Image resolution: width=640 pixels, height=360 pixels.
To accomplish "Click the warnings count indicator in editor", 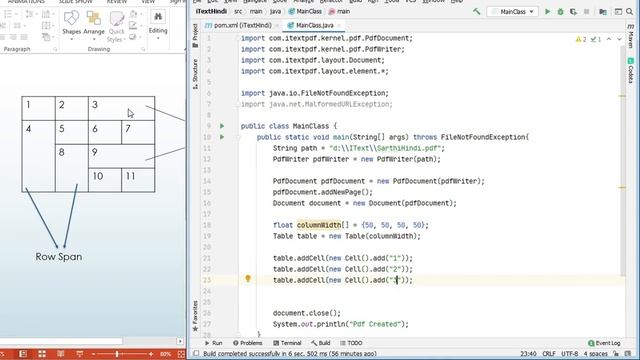I will [x=581, y=39].
